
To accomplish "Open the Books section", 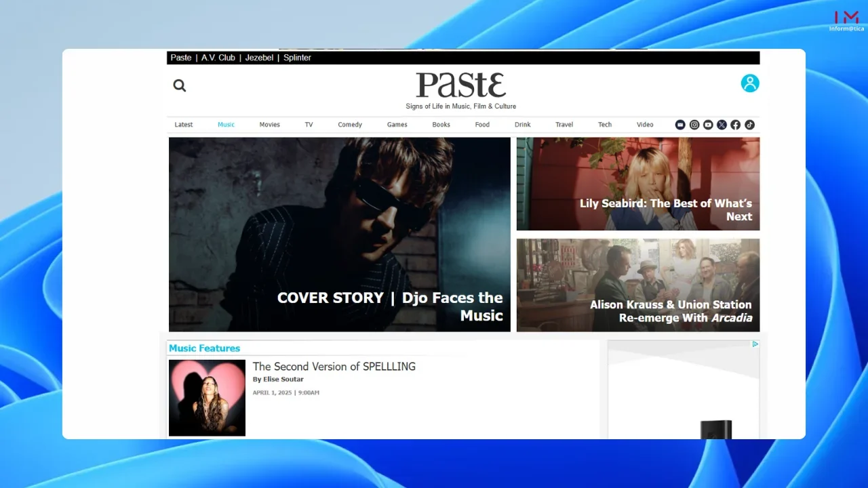I will tap(441, 125).
